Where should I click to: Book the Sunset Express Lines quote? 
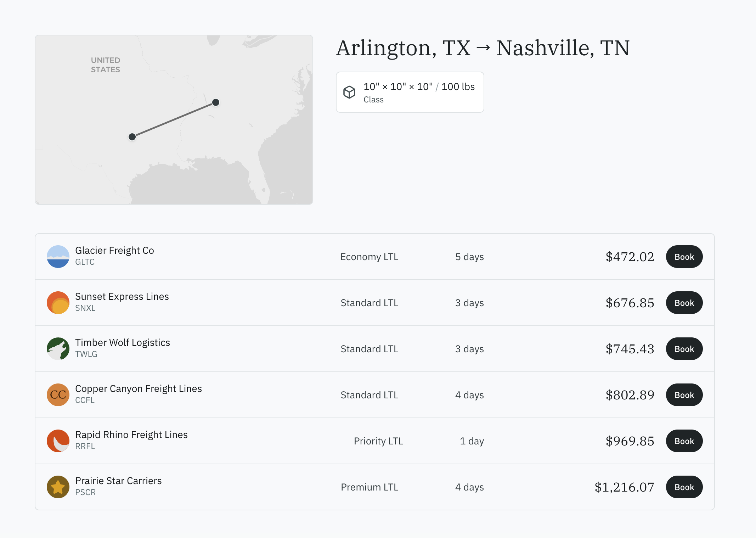click(x=684, y=302)
